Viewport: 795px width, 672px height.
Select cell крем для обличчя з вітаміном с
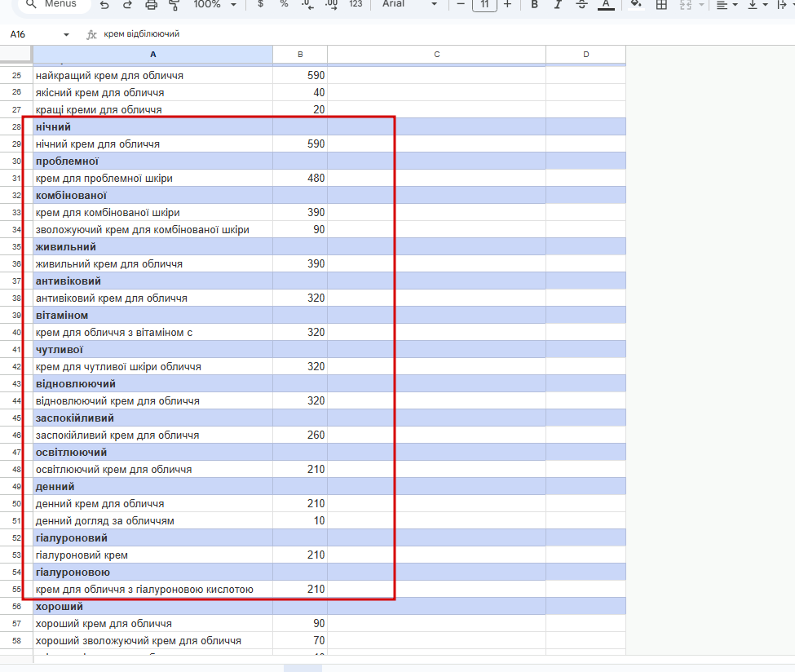click(x=152, y=333)
